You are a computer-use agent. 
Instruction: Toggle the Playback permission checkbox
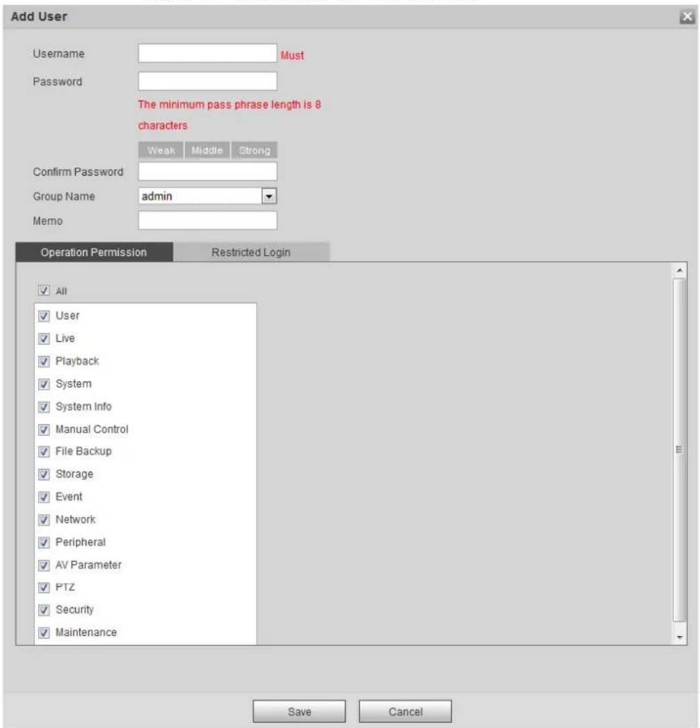pyautogui.click(x=44, y=361)
